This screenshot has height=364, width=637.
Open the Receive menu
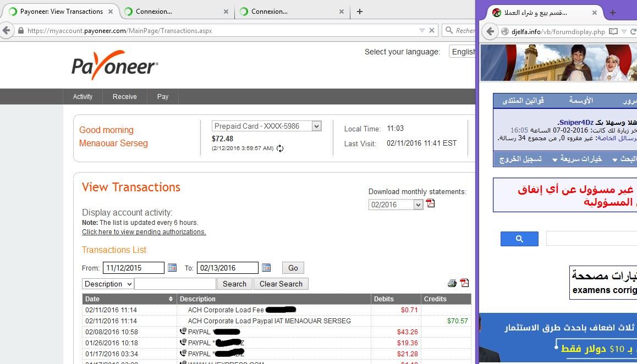(x=125, y=96)
